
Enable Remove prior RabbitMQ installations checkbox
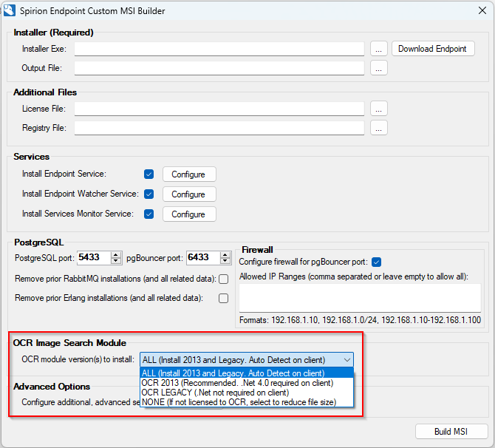tap(224, 279)
